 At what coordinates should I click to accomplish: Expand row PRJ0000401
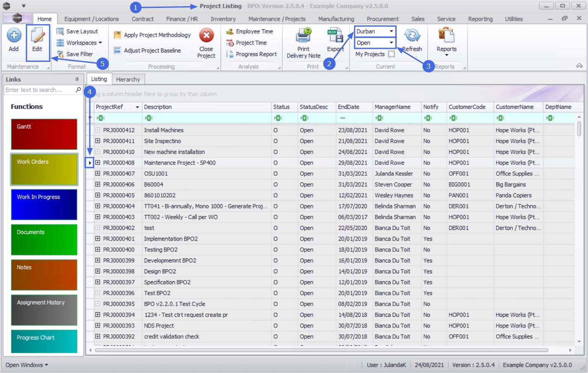coord(98,239)
